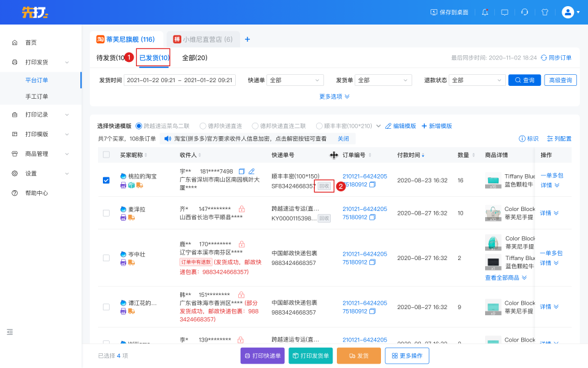588x368 pixels.
Task: Expand 更多选项 filter options
Action: tap(334, 96)
